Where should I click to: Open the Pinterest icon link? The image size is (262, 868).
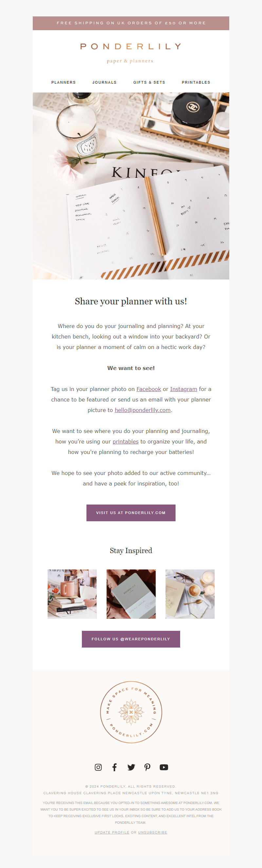pyautogui.click(x=147, y=767)
